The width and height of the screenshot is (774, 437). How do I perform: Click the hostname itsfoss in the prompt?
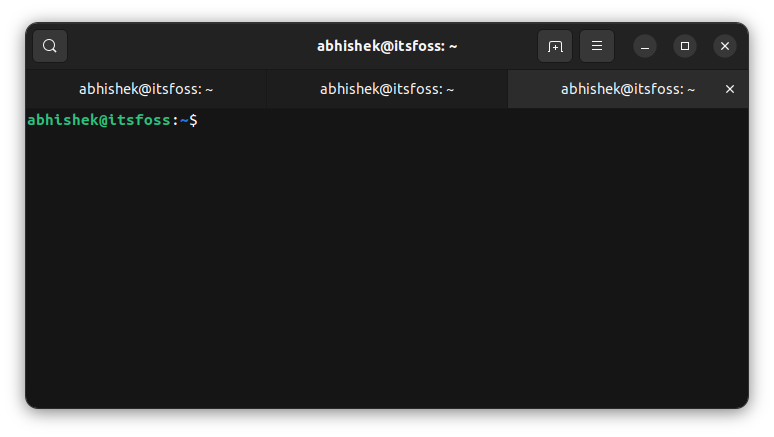[x=140, y=120]
